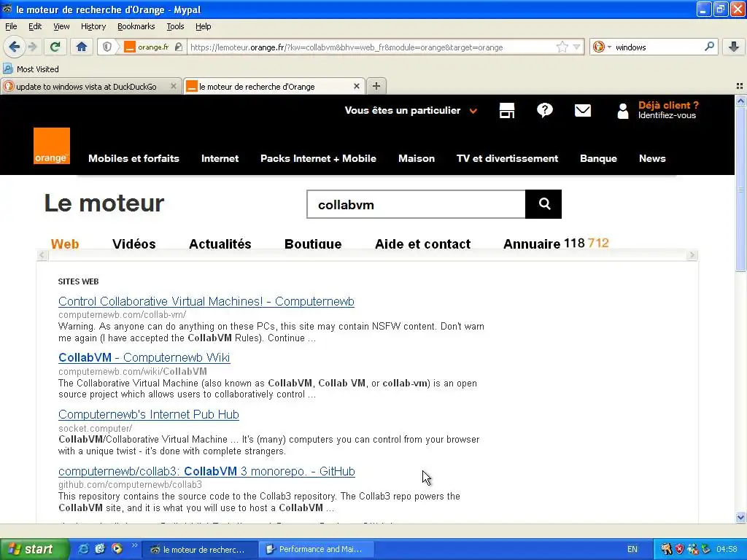Open the Banque navigation item

[x=598, y=158]
